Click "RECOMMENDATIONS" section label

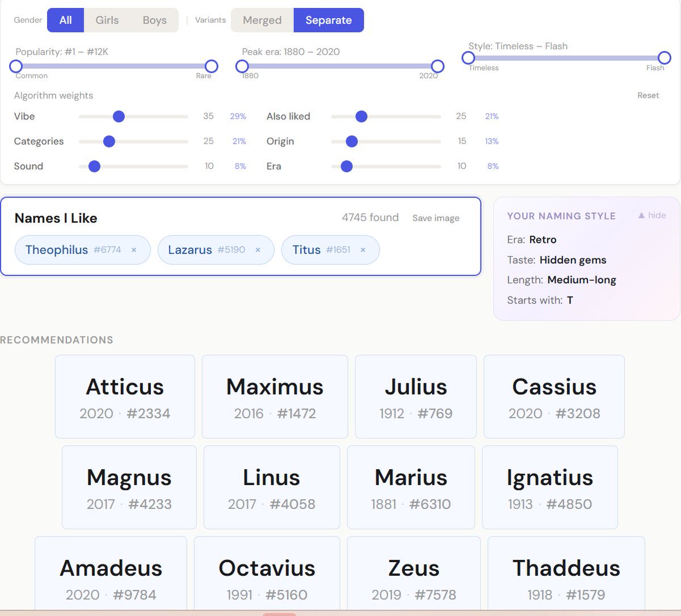point(57,340)
